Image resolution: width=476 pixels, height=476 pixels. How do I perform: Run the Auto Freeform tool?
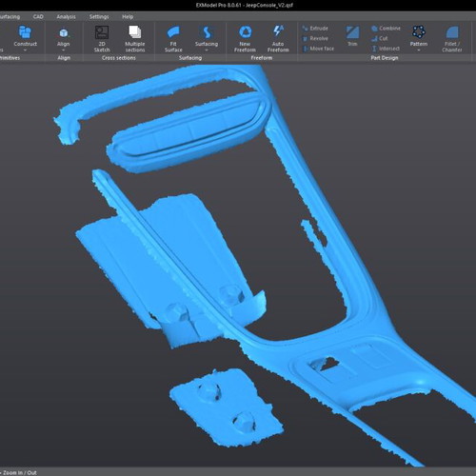(278, 39)
